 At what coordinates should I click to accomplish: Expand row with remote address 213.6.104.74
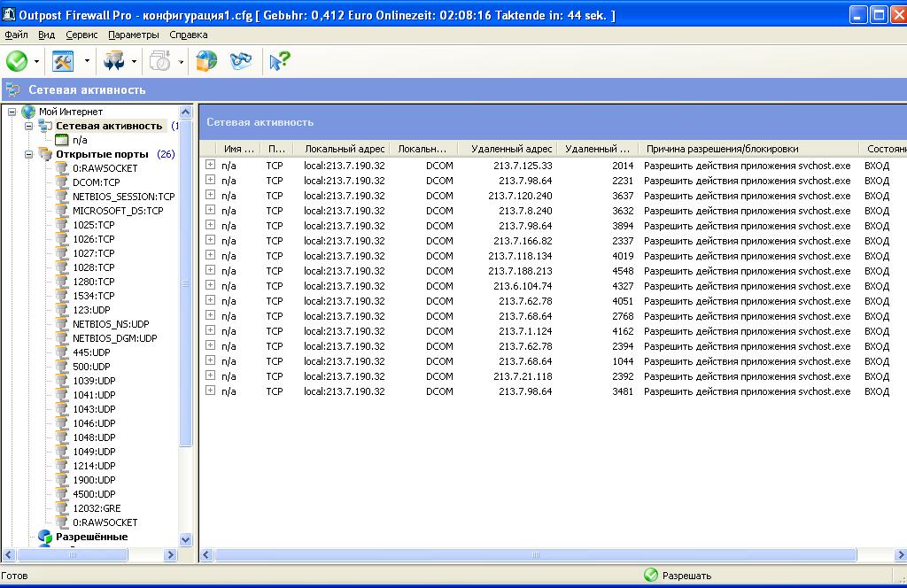210,285
